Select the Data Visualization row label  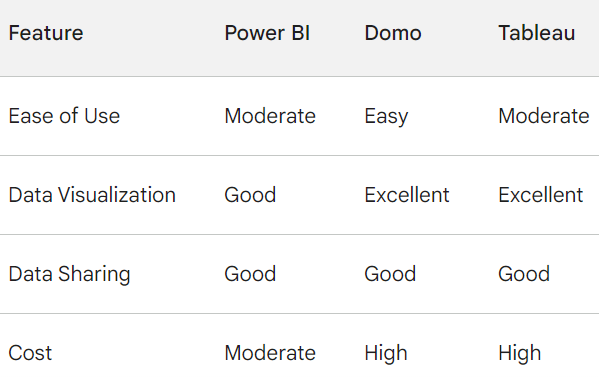click(92, 195)
